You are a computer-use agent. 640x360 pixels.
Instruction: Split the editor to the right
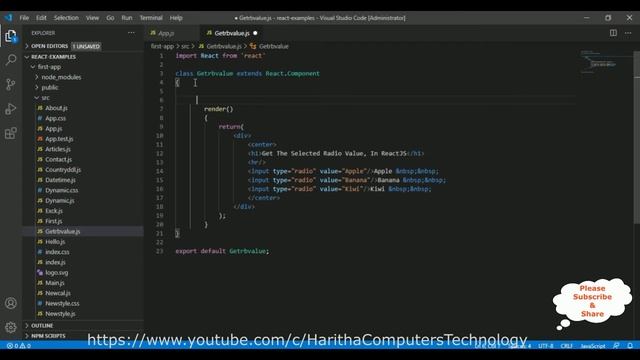coord(613,33)
